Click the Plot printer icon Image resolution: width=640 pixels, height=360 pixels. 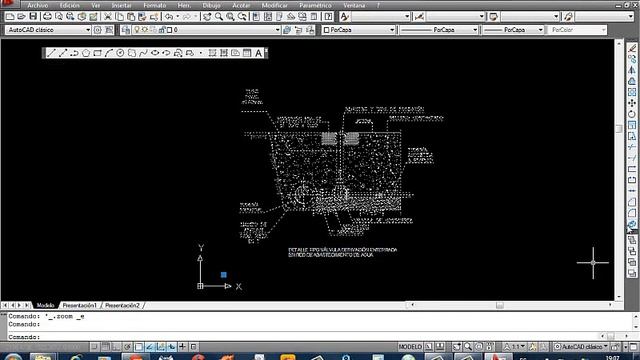[x=47, y=17]
